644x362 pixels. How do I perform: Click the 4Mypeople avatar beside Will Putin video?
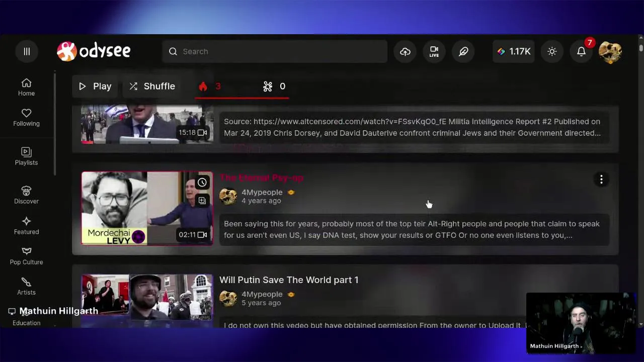click(228, 298)
